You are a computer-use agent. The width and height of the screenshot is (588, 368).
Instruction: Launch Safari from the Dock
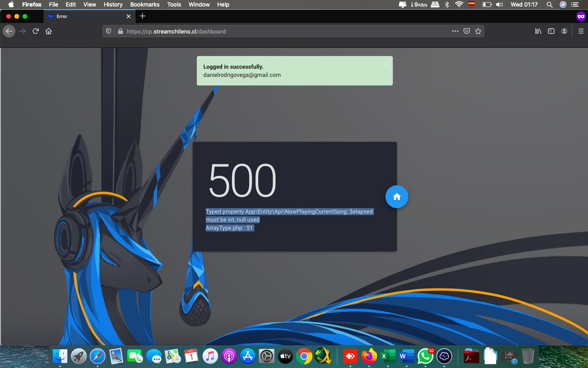pyautogui.click(x=98, y=356)
